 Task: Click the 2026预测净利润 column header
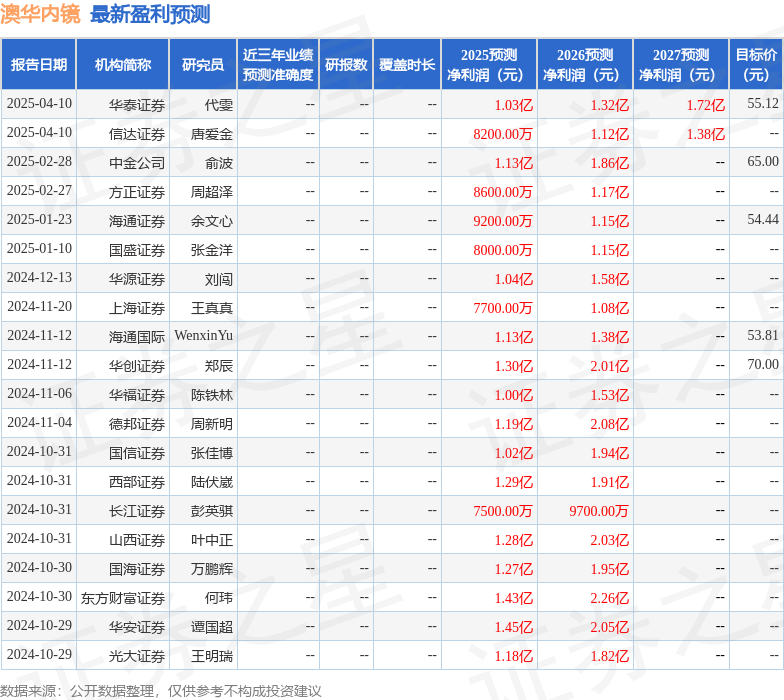[585, 65]
